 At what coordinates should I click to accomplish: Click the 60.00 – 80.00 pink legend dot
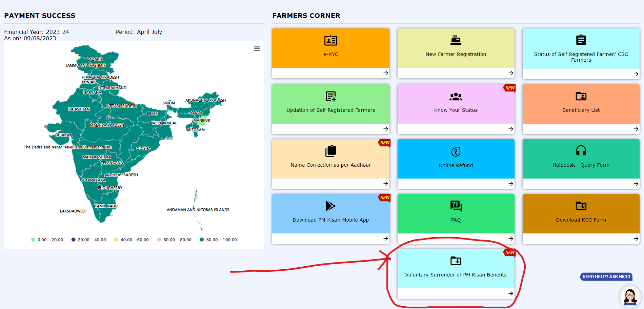[x=159, y=240]
